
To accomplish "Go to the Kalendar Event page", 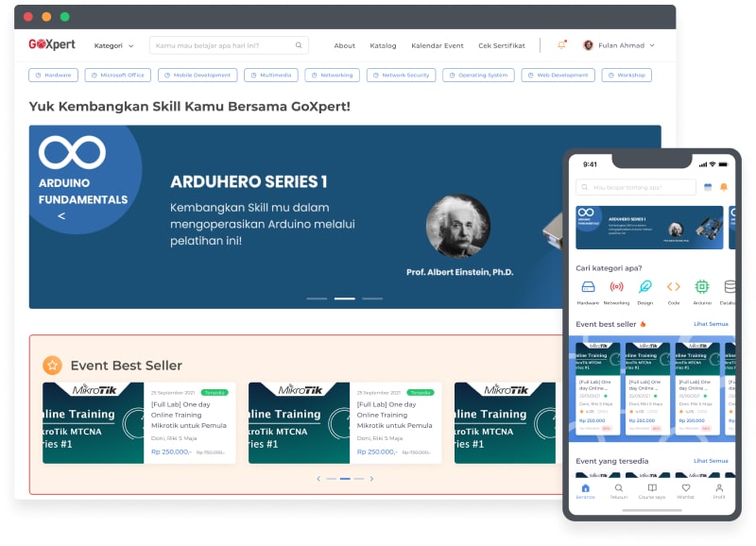I will 437,45.
